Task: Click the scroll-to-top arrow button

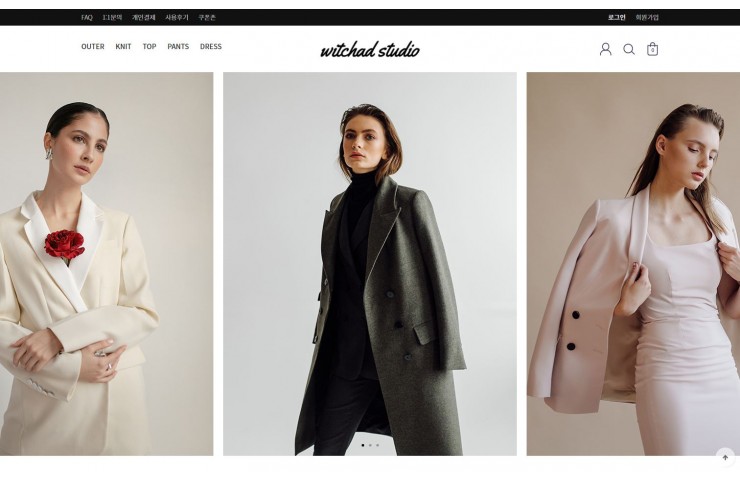Action: click(x=725, y=457)
